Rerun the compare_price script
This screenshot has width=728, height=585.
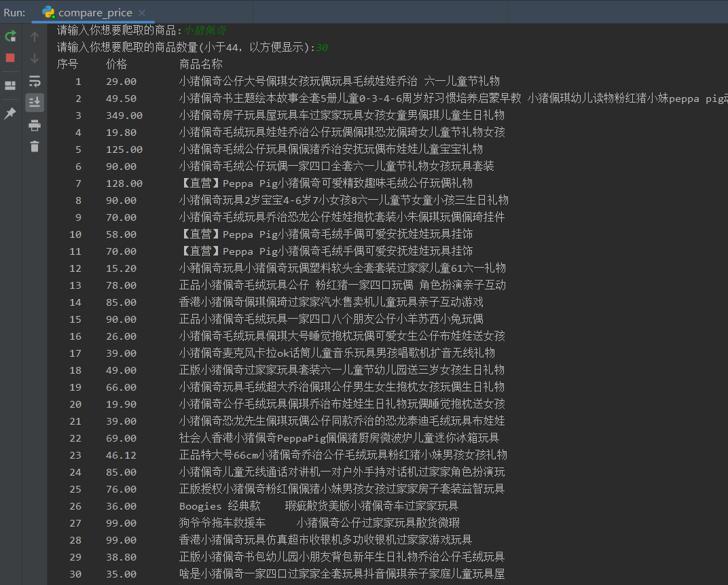10,36
